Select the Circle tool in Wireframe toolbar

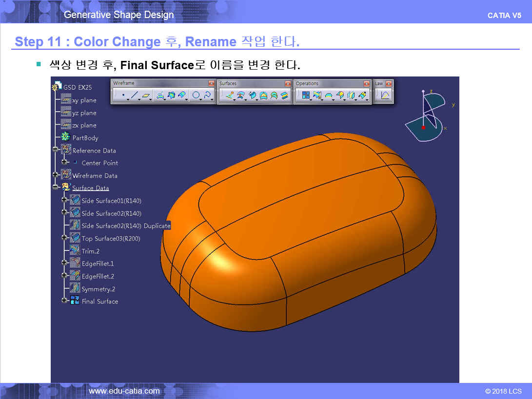[196, 96]
